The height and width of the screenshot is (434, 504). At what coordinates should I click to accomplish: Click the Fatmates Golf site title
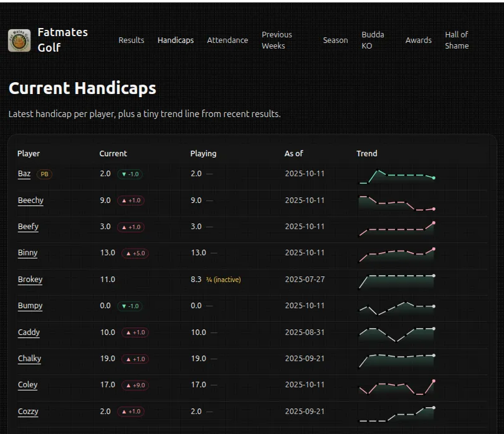(62, 40)
